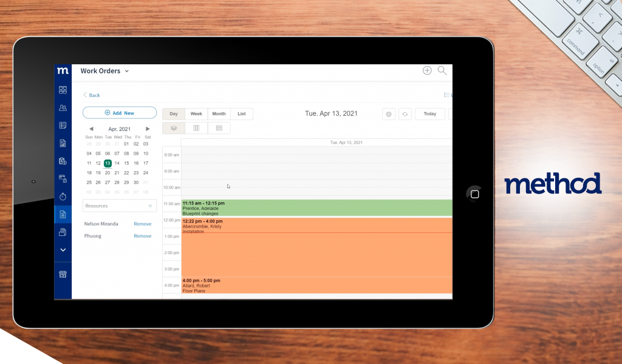Toggle the vertical columns calendar layout

coord(196,128)
